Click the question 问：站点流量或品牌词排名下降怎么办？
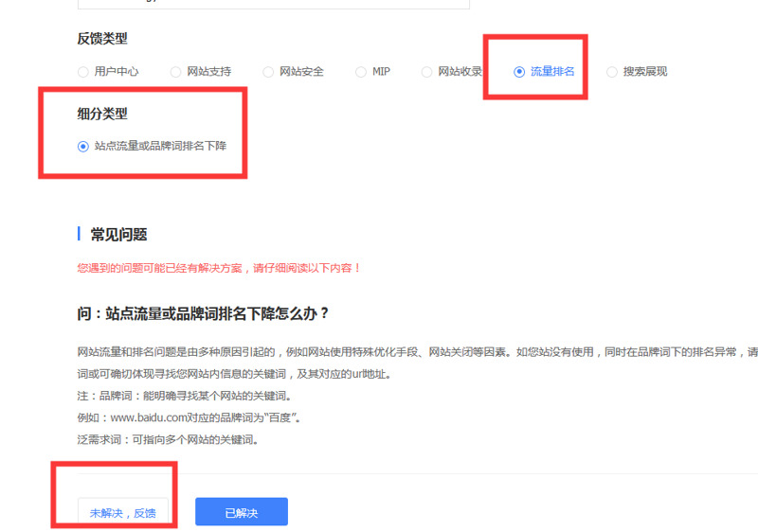758x532 pixels. (x=203, y=313)
